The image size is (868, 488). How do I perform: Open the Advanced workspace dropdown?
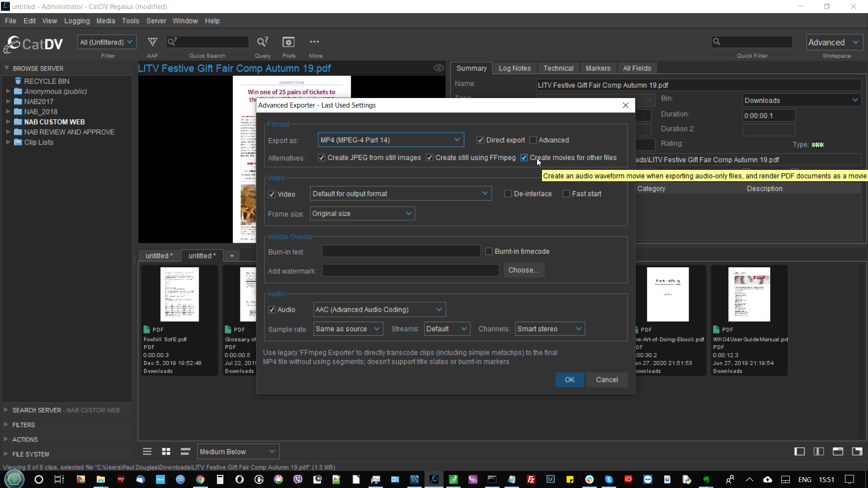coord(835,42)
